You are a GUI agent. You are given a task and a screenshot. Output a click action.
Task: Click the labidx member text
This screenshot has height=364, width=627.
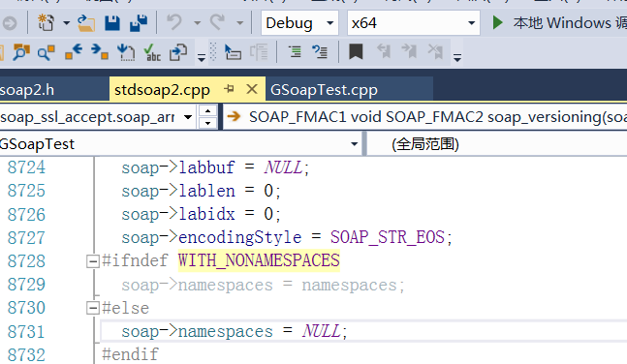click(206, 214)
